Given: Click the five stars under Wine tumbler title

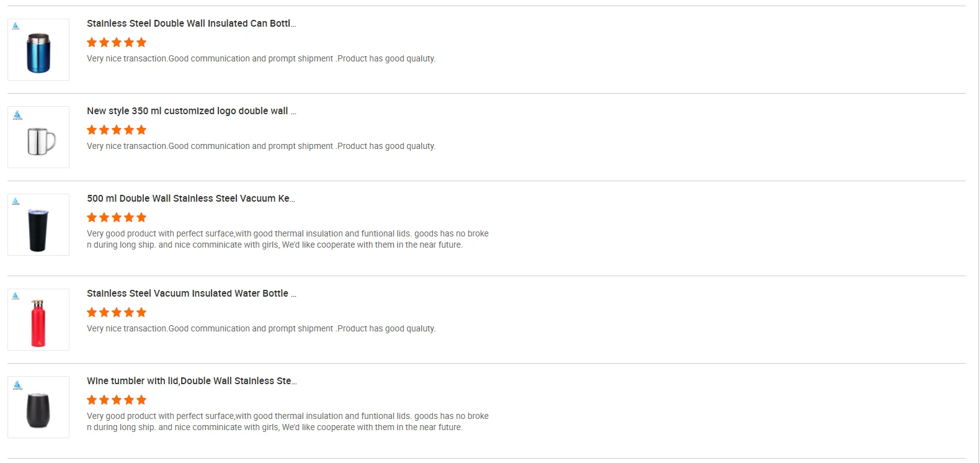Looking at the screenshot, I should click(x=117, y=400).
